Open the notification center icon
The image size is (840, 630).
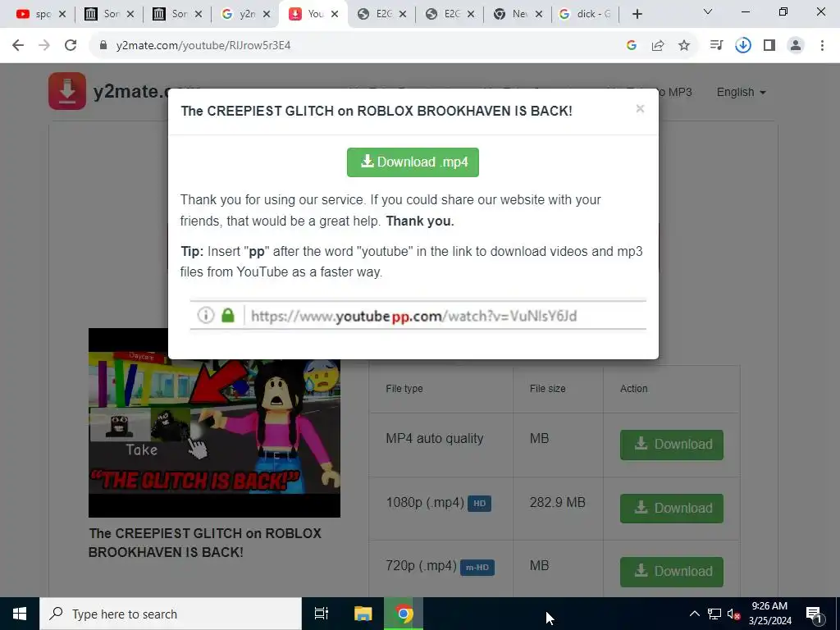pyautogui.click(x=815, y=614)
